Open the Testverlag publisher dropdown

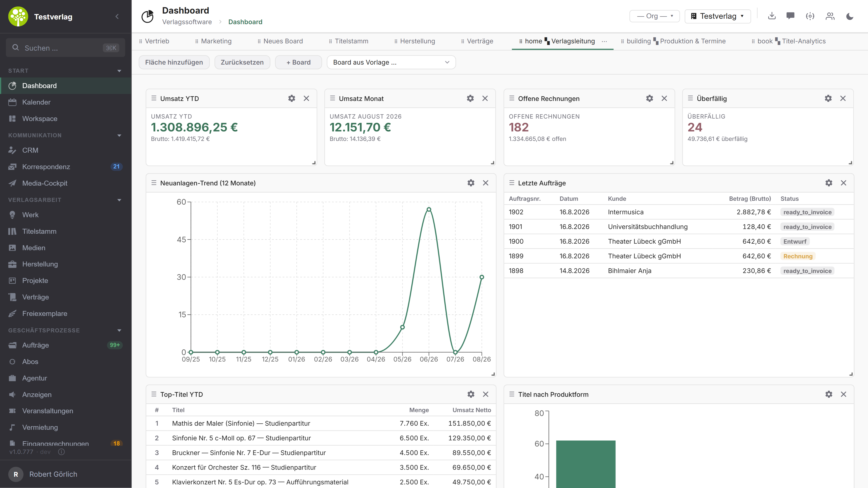click(x=718, y=16)
